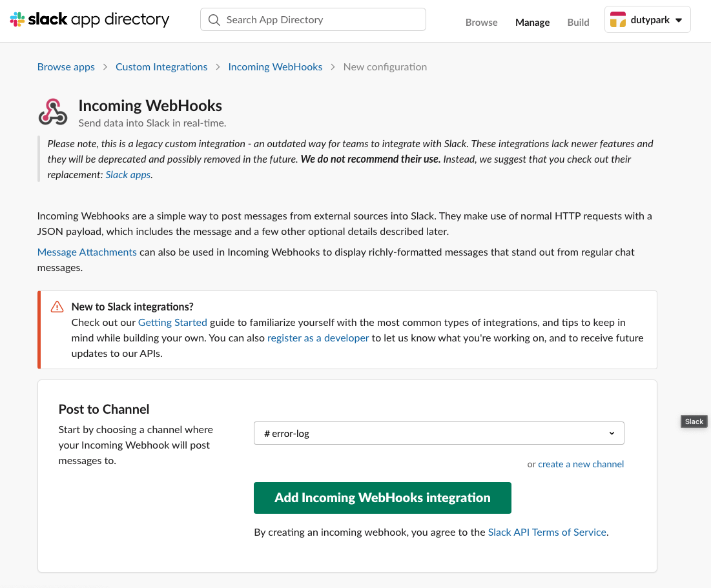Open the Slack apps replacement link
Viewport: 711px width, 588px height.
(x=128, y=175)
